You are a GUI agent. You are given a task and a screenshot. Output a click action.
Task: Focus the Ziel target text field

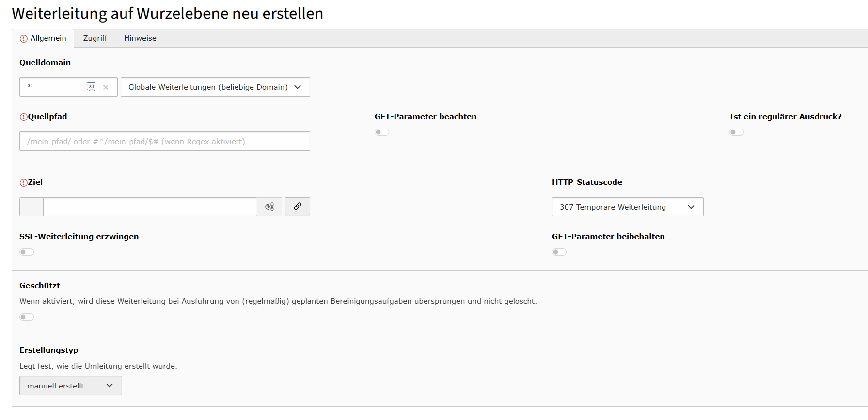point(150,207)
